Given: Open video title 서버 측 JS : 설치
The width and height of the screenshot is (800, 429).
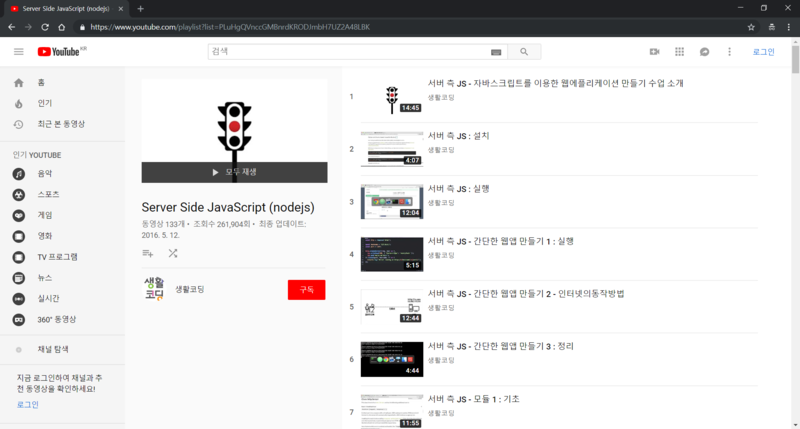Looking at the screenshot, I should pyautogui.click(x=458, y=136).
